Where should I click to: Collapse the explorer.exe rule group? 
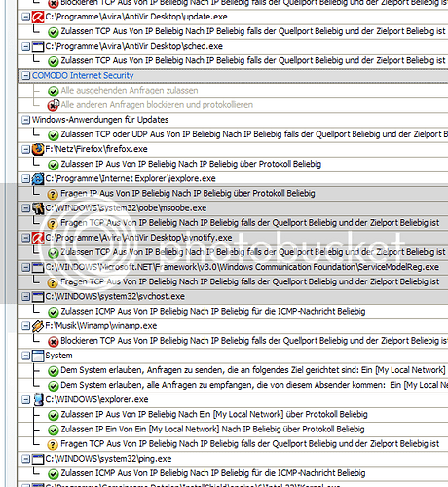point(25,400)
